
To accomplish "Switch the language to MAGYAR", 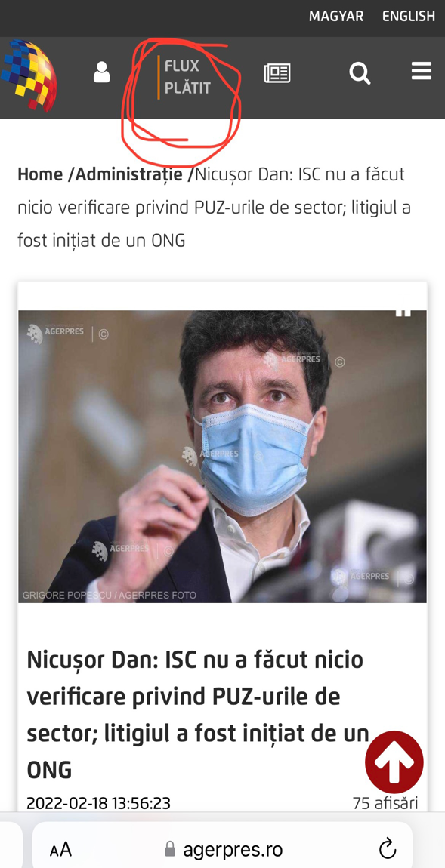I will tap(336, 17).
